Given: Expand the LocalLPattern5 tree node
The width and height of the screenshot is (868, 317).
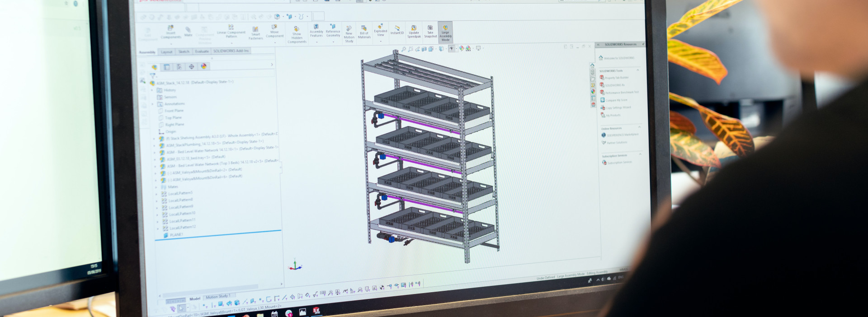Looking at the screenshot, I should pos(157,194).
